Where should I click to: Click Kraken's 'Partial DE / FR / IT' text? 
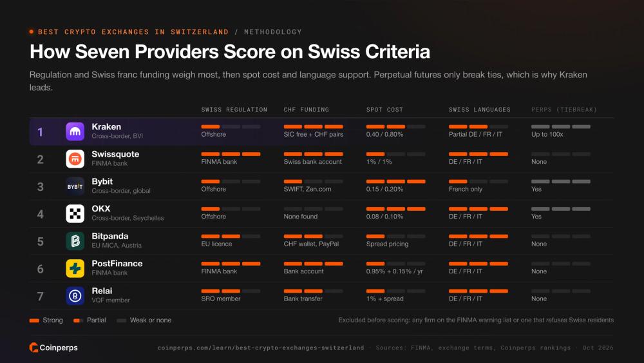pos(475,134)
